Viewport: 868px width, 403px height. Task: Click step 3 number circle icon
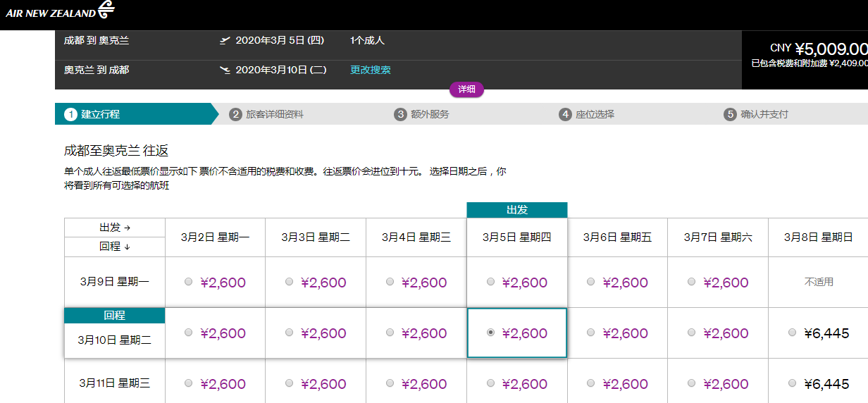(x=400, y=114)
